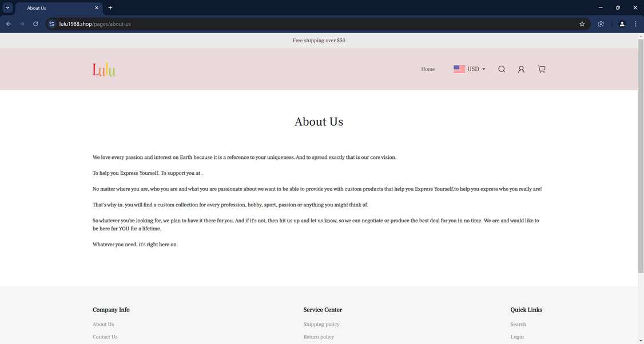Expand the USD currency dropdown
This screenshot has width=644, height=344.
tap(476, 69)
